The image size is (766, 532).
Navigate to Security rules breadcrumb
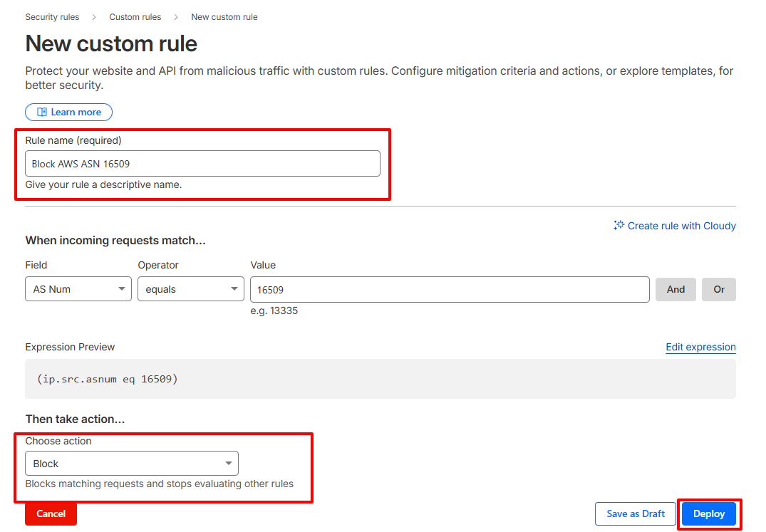[52, 16]
